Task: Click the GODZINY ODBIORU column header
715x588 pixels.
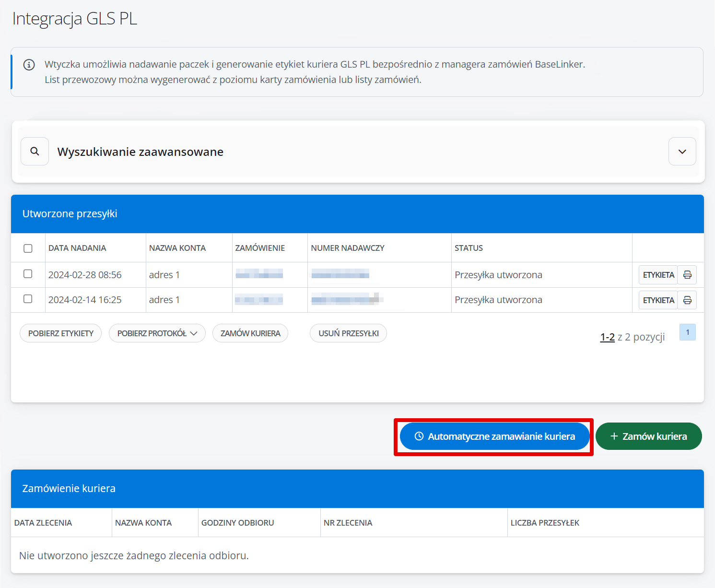Action: click(x=238, y=523)
